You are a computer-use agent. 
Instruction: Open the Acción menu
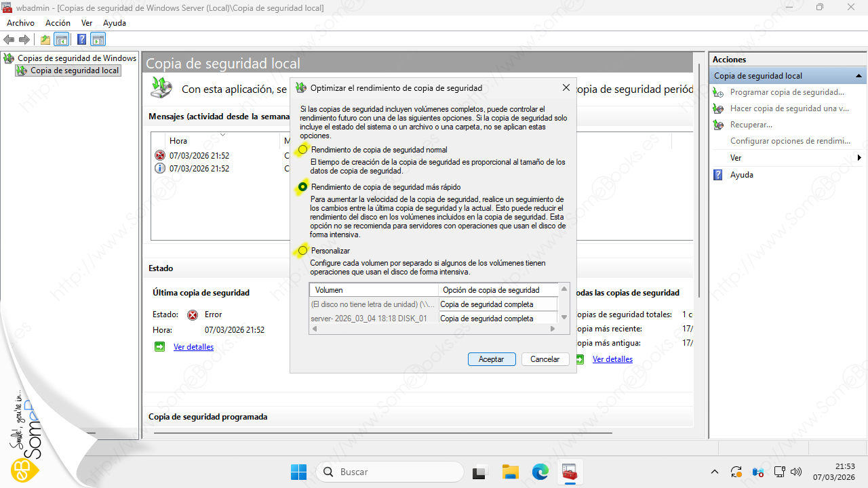58,23
